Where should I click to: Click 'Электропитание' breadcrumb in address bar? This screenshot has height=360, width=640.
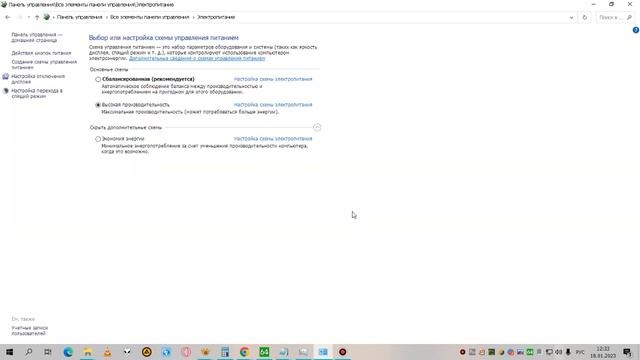click(216, 17)
